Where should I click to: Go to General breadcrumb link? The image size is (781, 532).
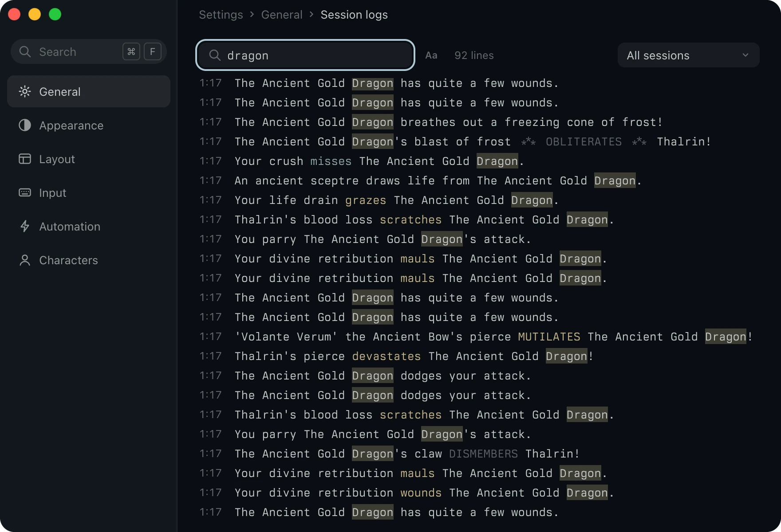coord(282,15)
